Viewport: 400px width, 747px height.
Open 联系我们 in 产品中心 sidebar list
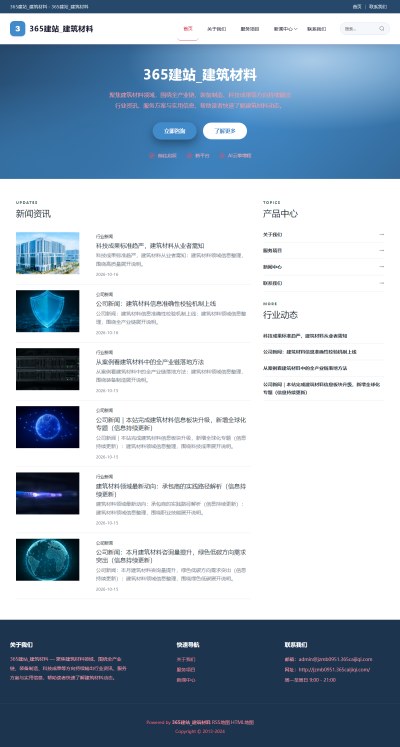(x=272, y=283)
